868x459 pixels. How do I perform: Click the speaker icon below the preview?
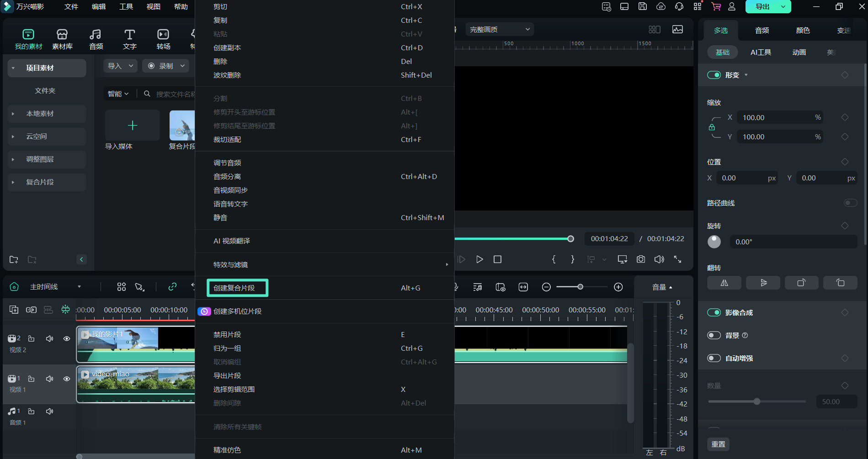pos(659,259)
